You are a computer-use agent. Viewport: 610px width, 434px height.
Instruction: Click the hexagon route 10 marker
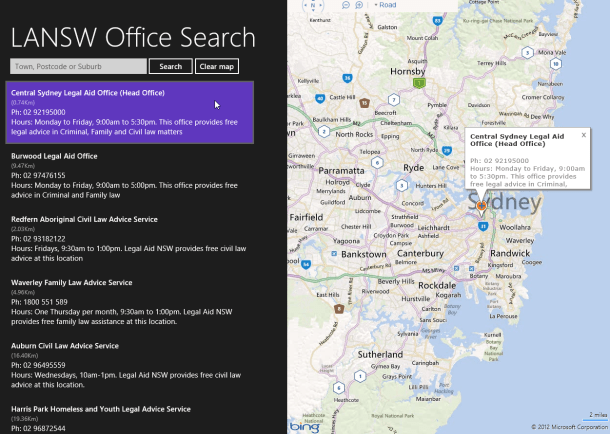coord(556,64)
